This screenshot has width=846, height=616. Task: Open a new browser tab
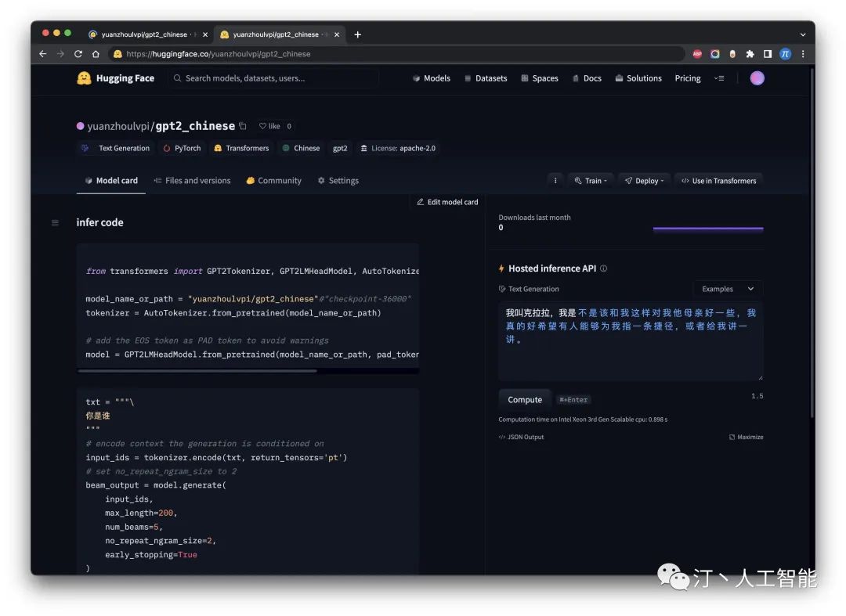(358, 34)
